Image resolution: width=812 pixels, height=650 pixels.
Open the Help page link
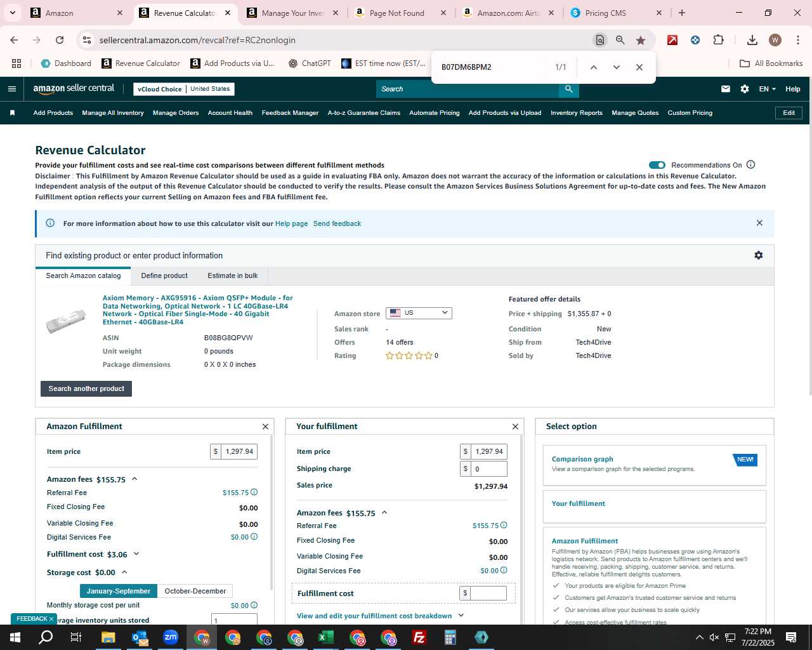(x=291, y=223)
